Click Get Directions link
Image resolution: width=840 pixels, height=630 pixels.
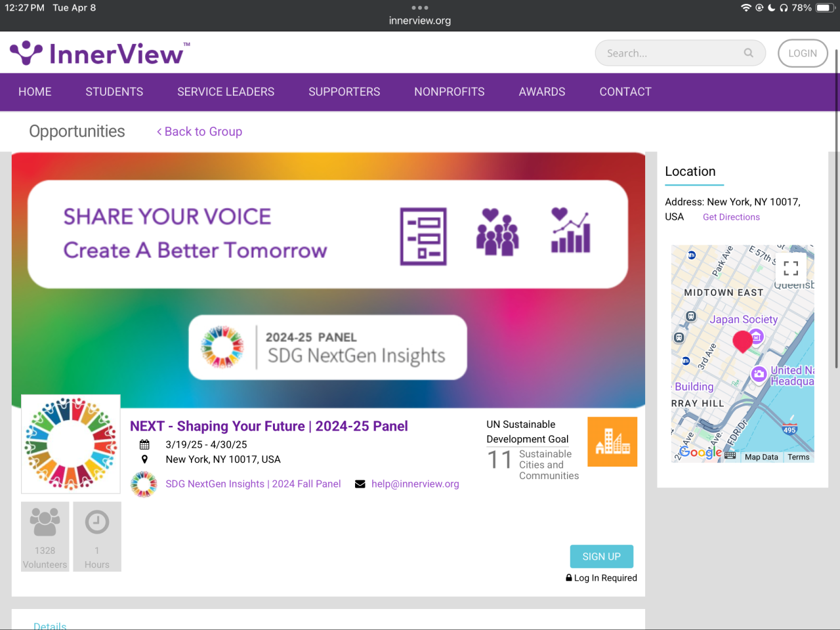[x=731, y=217]
